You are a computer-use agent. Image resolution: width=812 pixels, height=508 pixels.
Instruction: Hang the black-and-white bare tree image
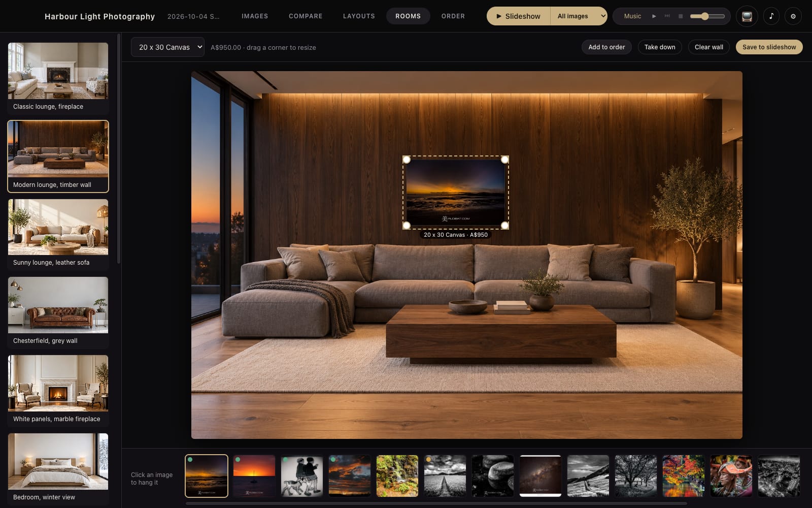[636, 476]
